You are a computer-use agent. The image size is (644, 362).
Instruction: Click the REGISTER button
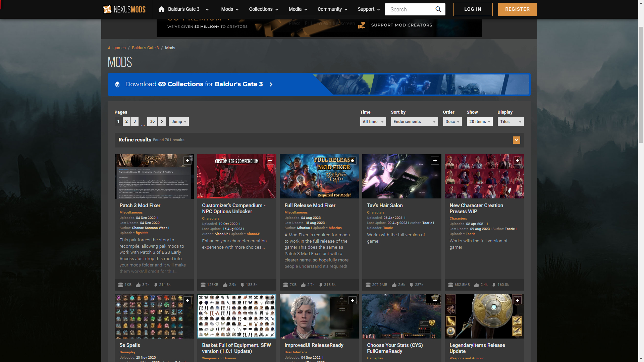coord(518,9)
